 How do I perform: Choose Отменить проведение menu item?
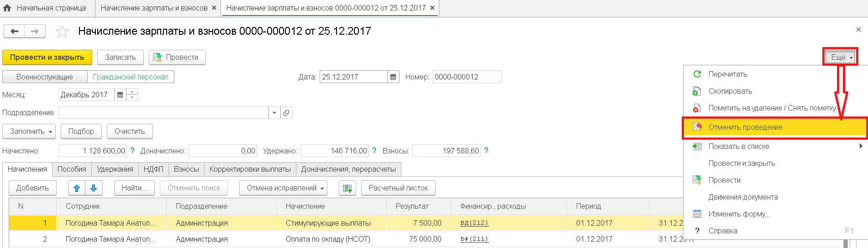pos(775,127)
